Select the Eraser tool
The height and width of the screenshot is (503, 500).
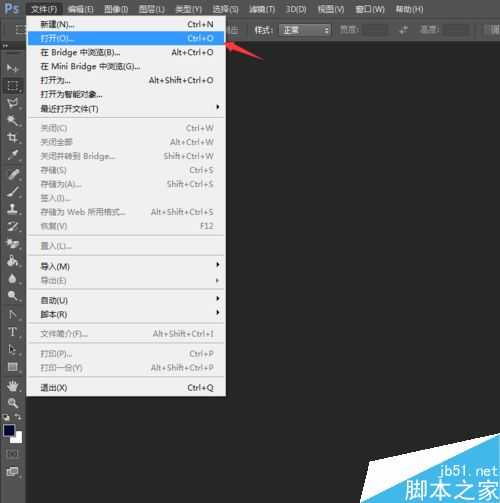click(x=12, y=244)
